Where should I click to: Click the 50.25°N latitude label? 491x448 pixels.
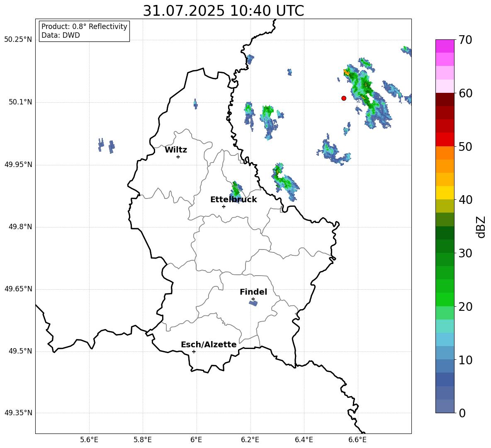click(x=18, y=40)
